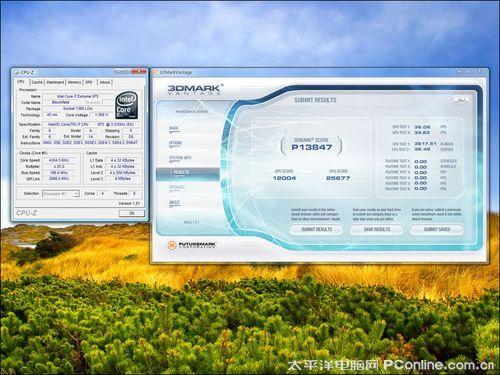Click the Level 3 cache value

click(x=123, y=179)
